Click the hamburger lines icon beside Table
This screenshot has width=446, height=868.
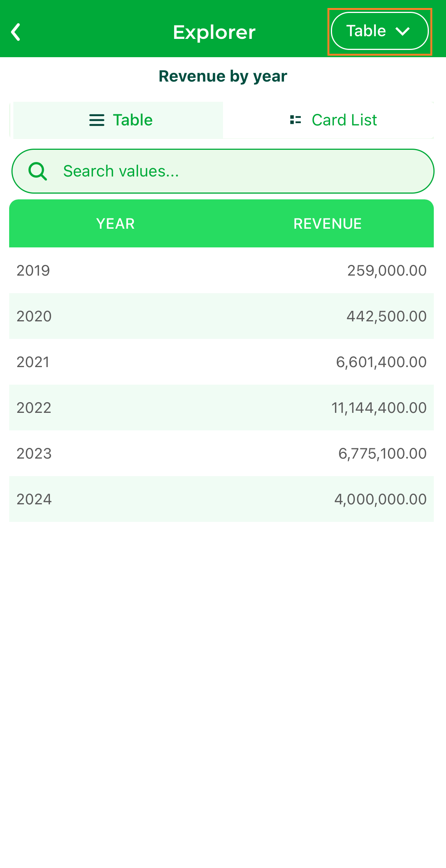point(97,120)
